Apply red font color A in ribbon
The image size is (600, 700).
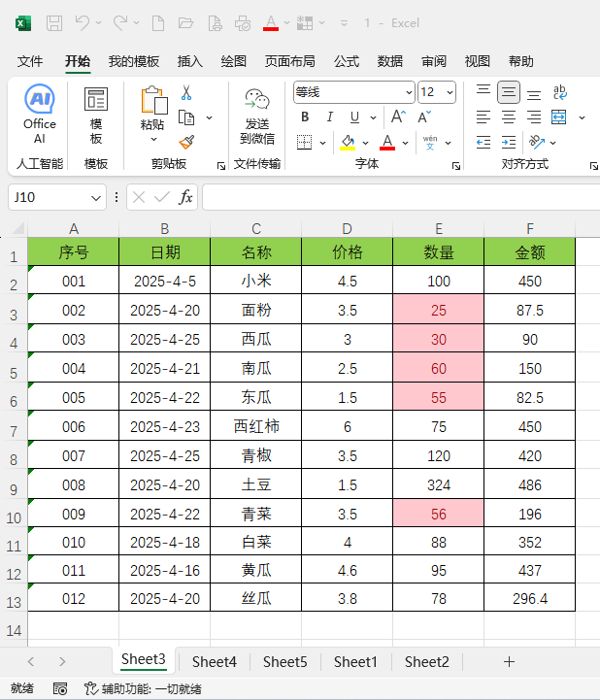pos(387,143)
